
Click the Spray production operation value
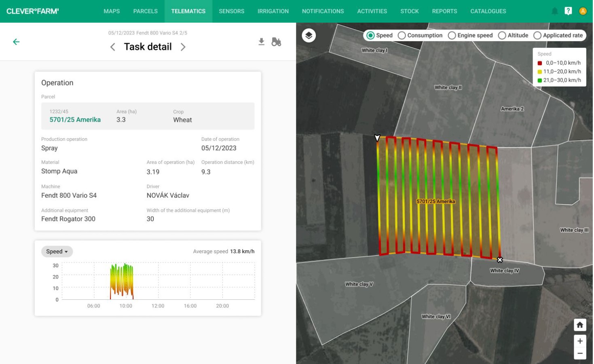tap(49, 148)
